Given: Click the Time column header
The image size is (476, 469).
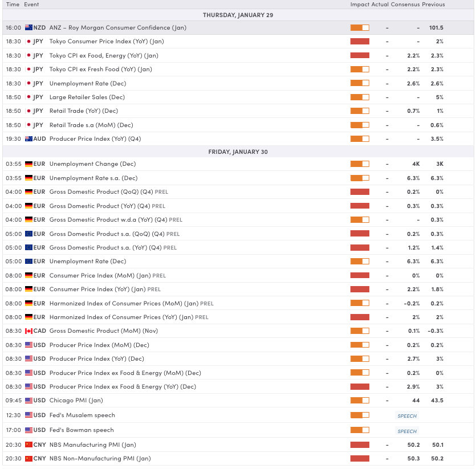Looking at the screenshot, I should click(13, 4).
